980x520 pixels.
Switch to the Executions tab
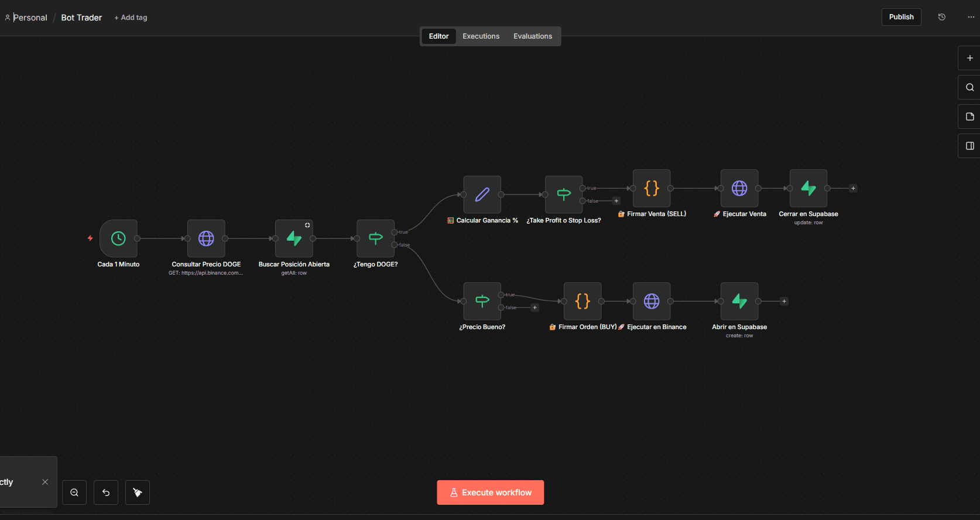click(x=481, y=36)
